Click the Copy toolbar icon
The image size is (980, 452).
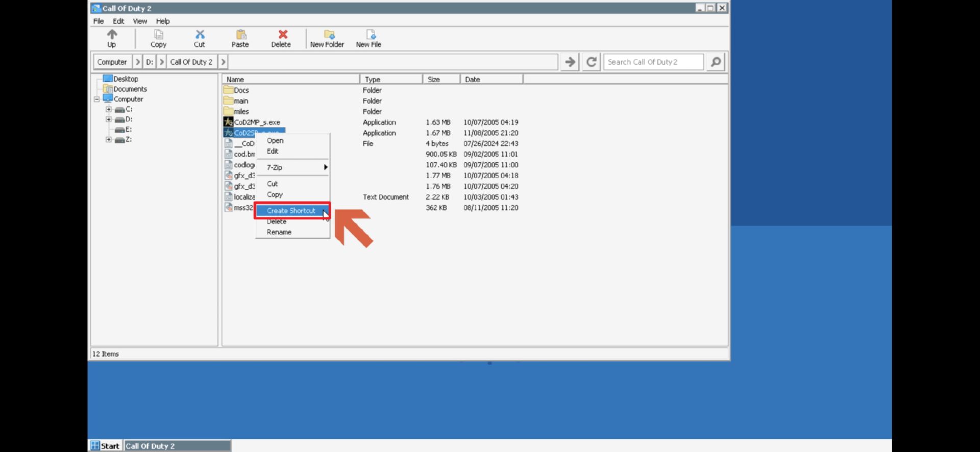[x=159, y=34]
